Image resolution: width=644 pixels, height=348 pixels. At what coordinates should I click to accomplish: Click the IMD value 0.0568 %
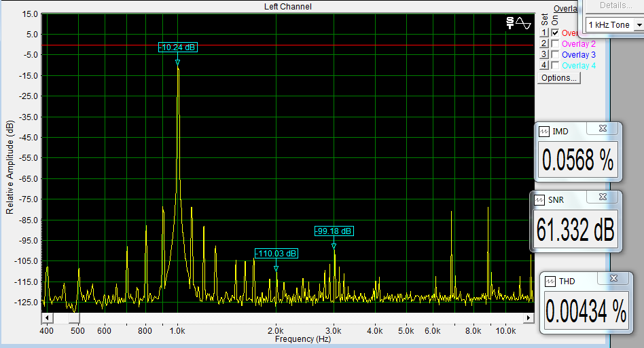tap(578, 160)
